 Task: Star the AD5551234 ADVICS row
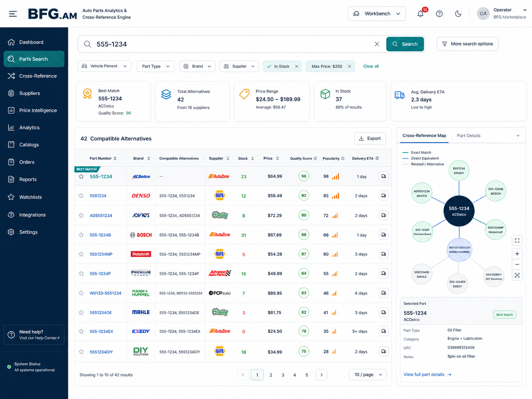point(81,215)
